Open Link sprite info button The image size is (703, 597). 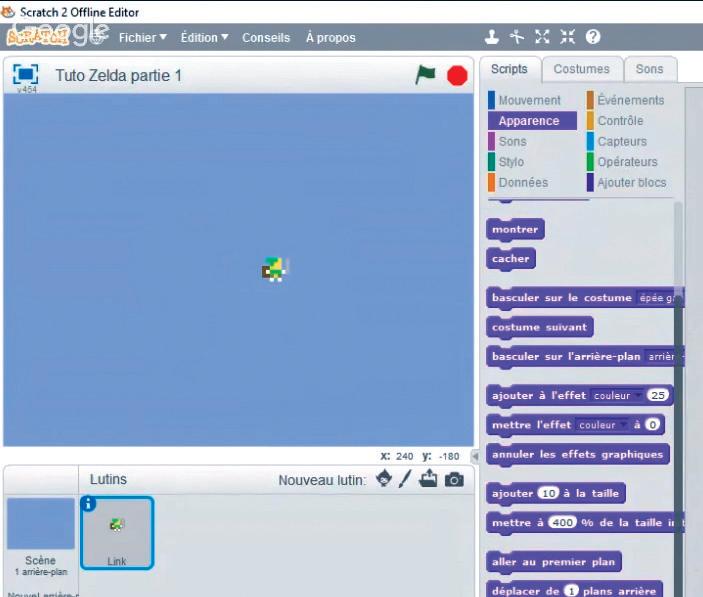coord(88,503)
